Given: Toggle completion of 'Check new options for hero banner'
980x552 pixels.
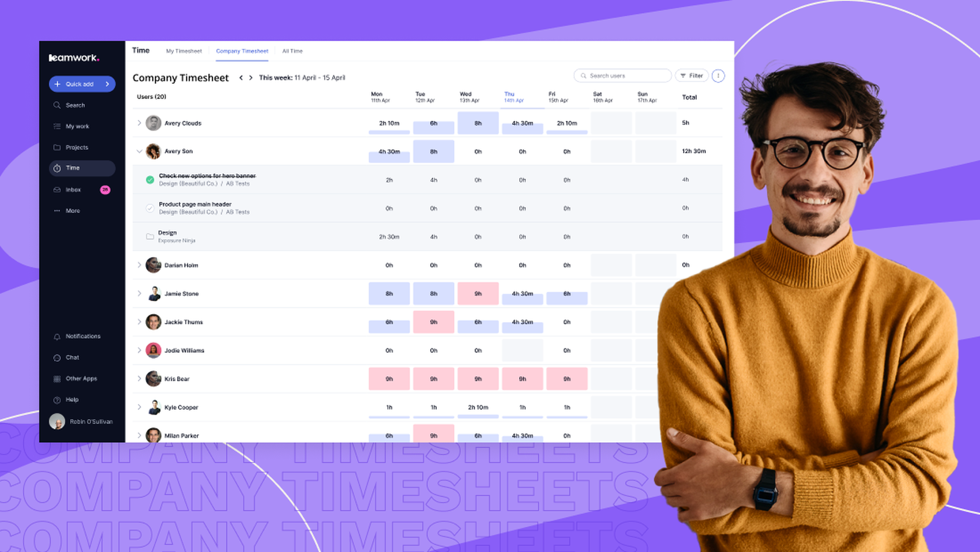Looking at the screenshot, I should click(150, 180).
